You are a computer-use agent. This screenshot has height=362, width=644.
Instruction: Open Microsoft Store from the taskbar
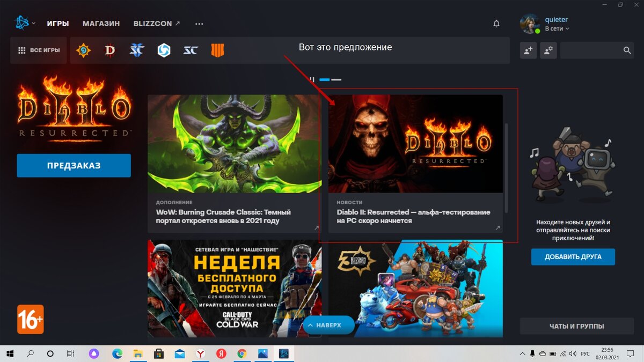pos(159,354)
